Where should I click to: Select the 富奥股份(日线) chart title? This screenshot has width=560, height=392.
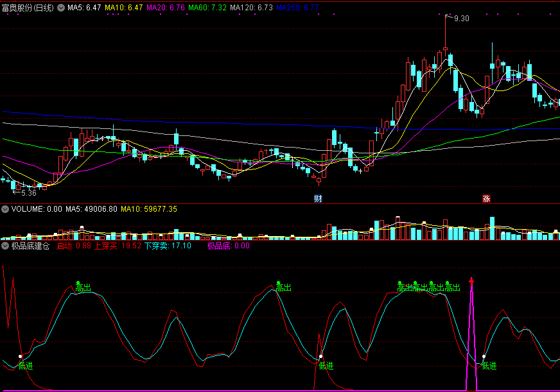[28, 8]
